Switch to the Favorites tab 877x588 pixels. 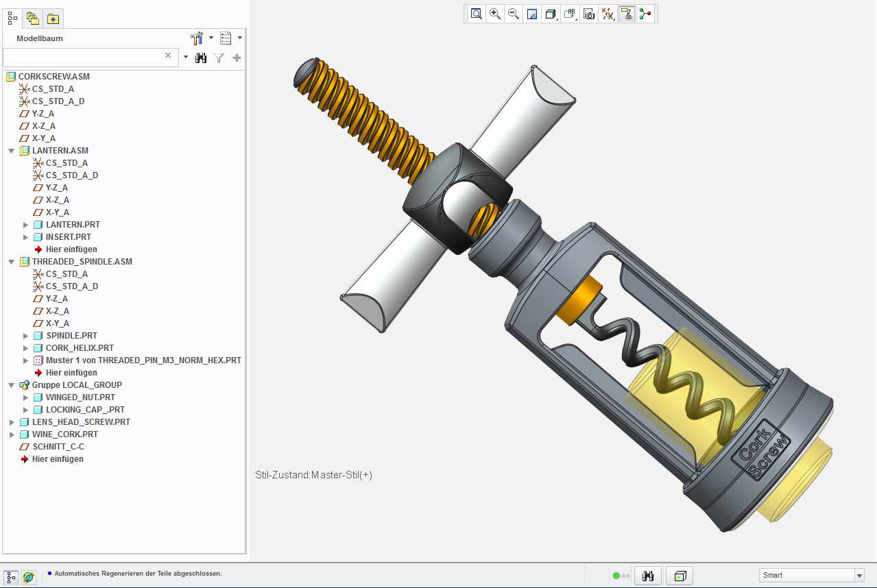point(53,19)
